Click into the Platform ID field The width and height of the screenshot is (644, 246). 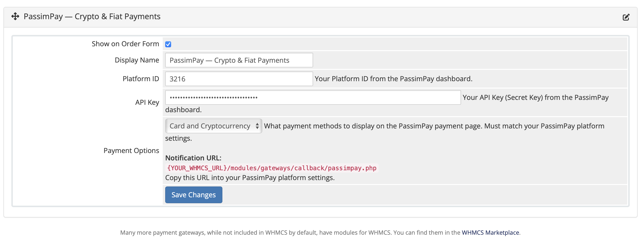[239, 79]
